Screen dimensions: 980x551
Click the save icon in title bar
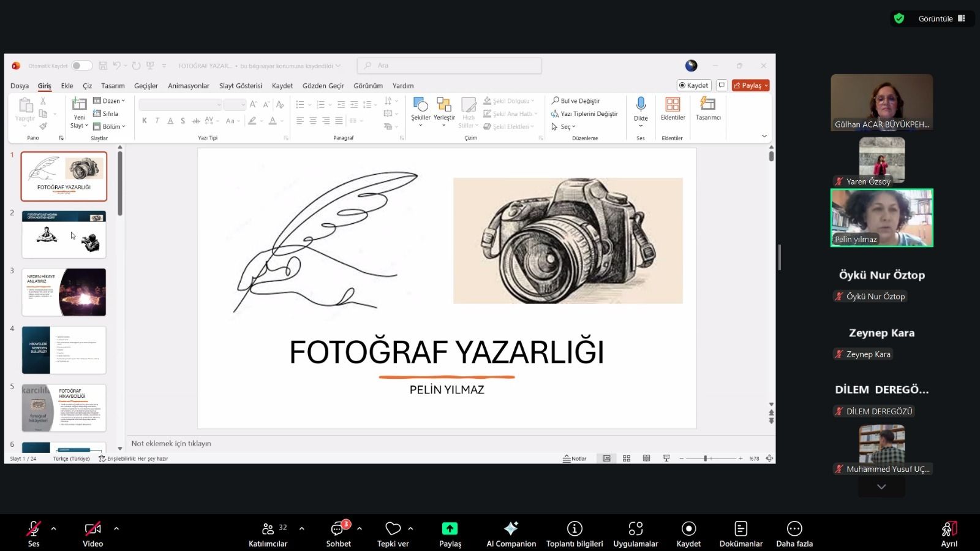coord(103,66)
